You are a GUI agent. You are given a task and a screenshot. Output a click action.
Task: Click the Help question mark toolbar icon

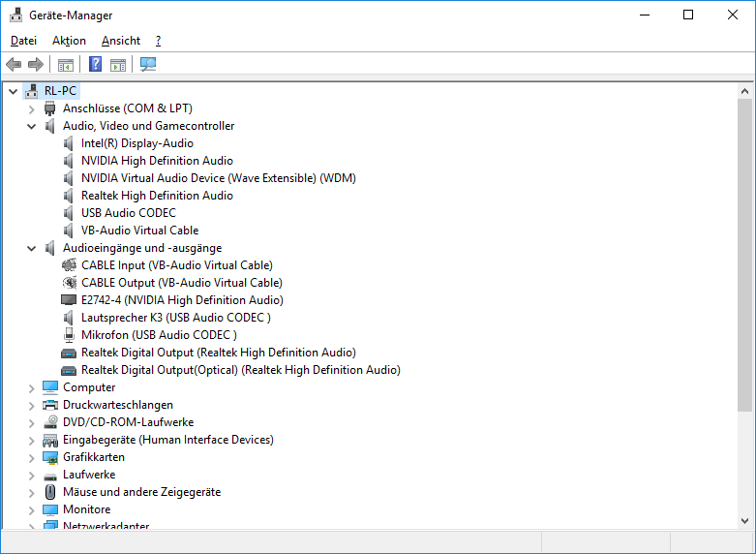point(95,65)
